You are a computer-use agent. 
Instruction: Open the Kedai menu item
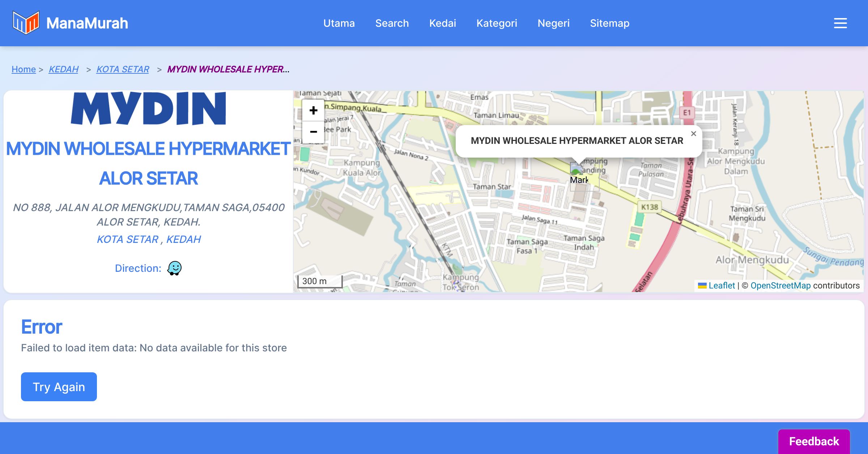point(442,23)
